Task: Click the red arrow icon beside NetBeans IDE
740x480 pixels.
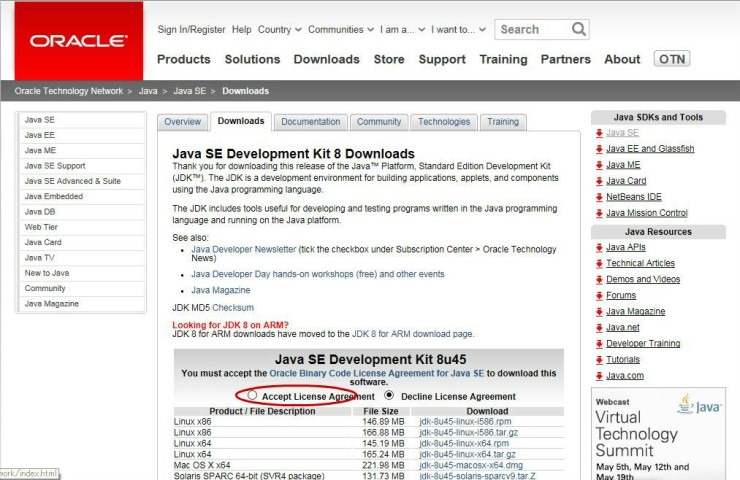Action: coord(599,197)
